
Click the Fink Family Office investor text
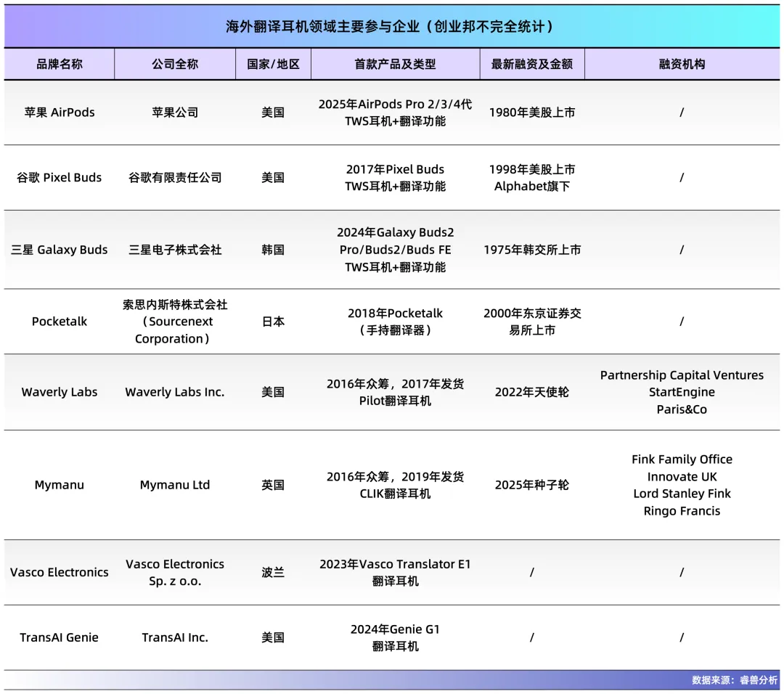pyautogui.click(x=682, y=460)
